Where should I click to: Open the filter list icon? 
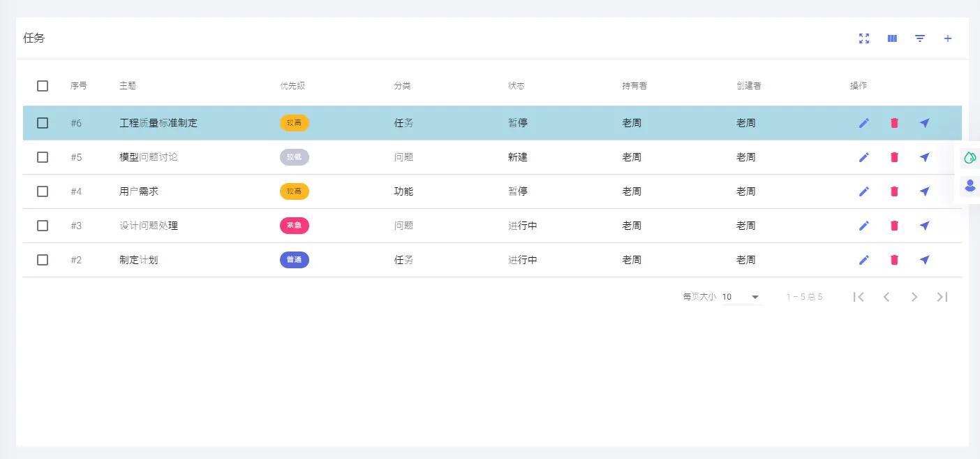tap(920, 38)
